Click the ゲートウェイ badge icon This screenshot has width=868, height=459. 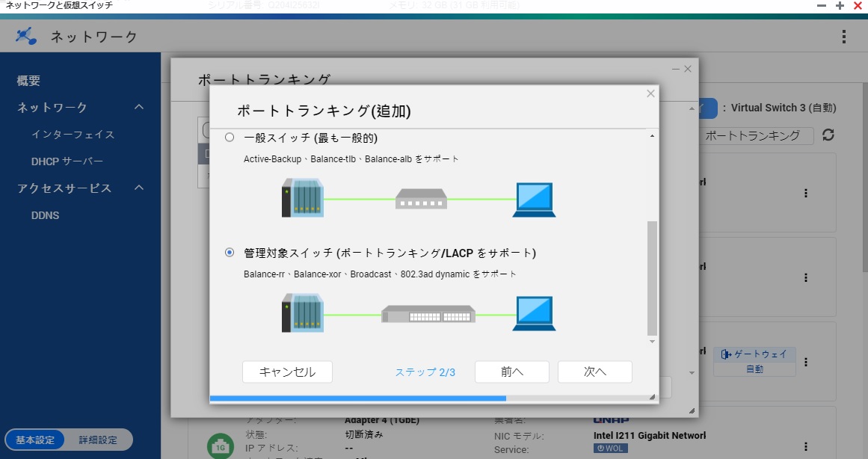coord(727,354)
